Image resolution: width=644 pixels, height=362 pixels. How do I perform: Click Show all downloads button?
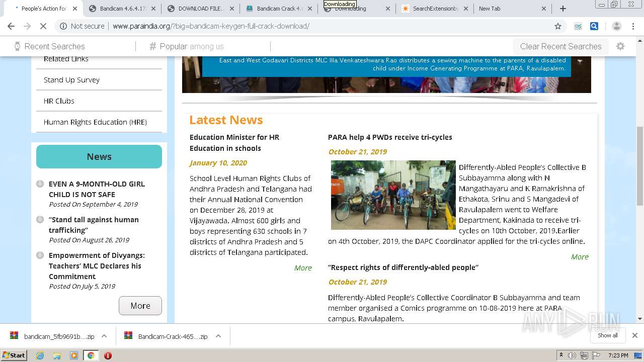coord(608,335)
